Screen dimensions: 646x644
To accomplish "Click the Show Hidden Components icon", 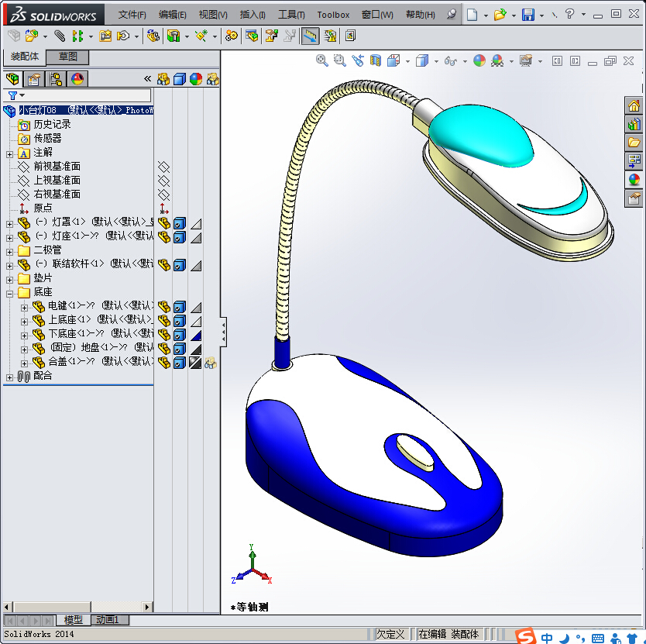I will coord(153,36).
